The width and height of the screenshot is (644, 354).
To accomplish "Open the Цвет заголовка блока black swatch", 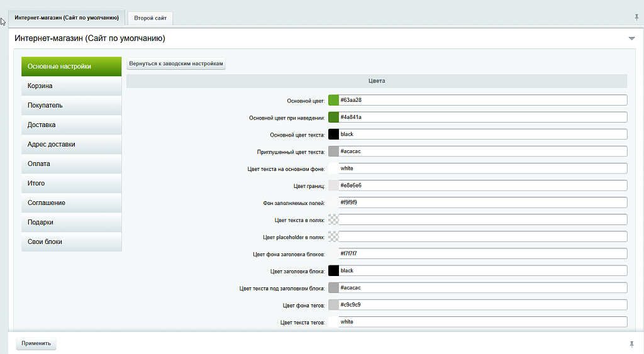I will pyautogui.click(x=333, y=270).
